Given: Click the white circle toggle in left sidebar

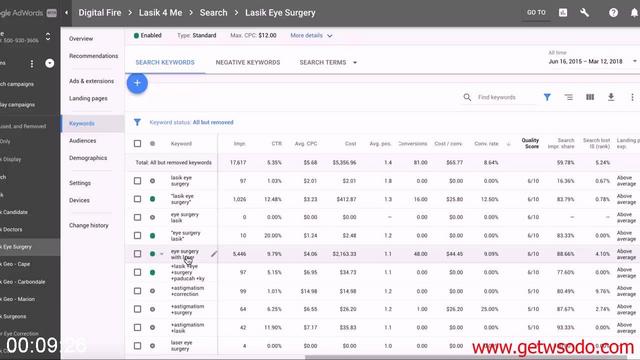Looking at the screenshot, I should click(x=49, y=63).
